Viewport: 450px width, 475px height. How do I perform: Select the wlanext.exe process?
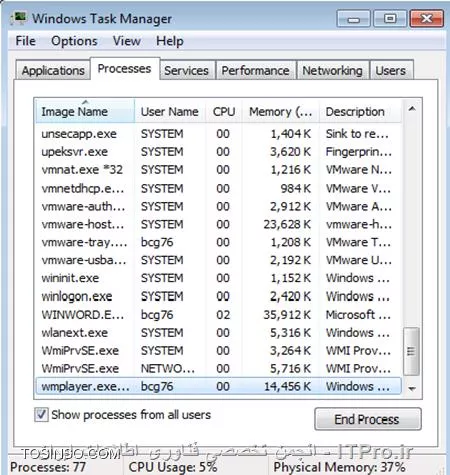click(x=218, y=333)
